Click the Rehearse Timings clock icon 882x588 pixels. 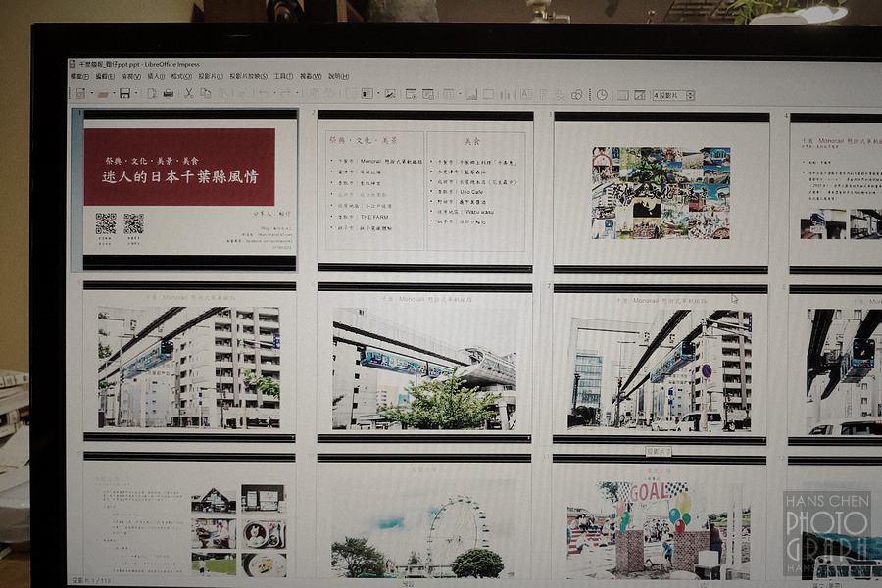point(602,94)
